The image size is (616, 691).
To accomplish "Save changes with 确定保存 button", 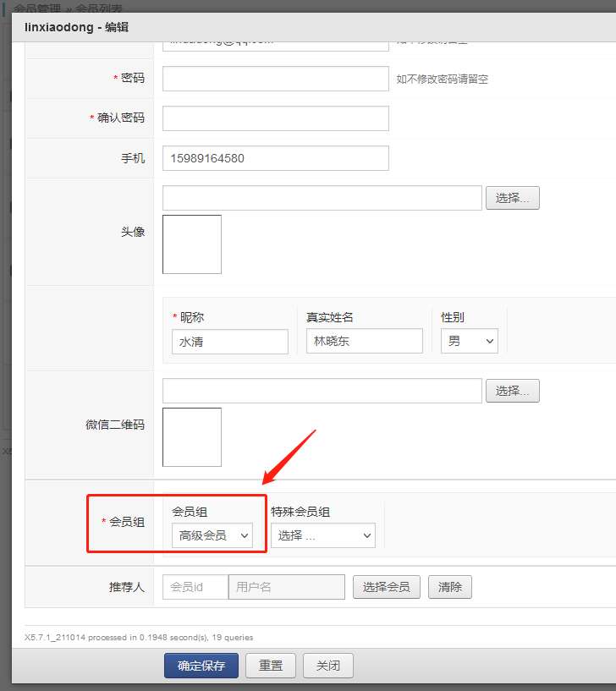I will click(201, 666).
